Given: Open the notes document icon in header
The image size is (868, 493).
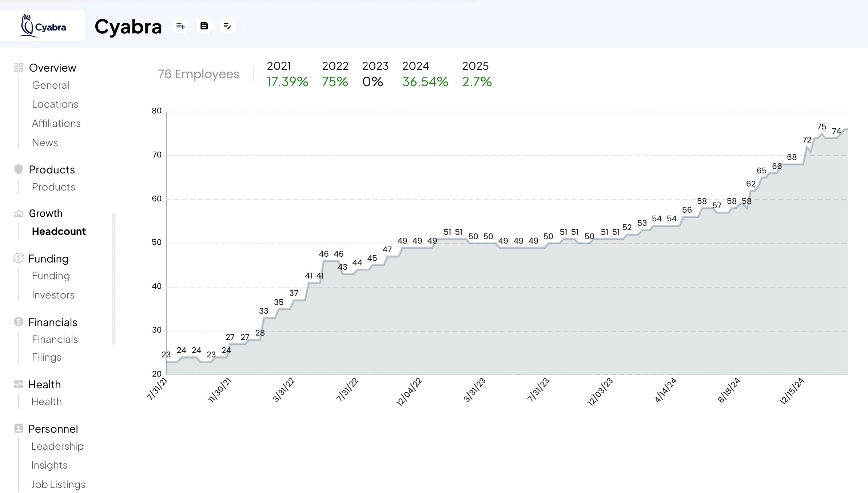Looking at the screenshot, I should [x=204, y=26].
